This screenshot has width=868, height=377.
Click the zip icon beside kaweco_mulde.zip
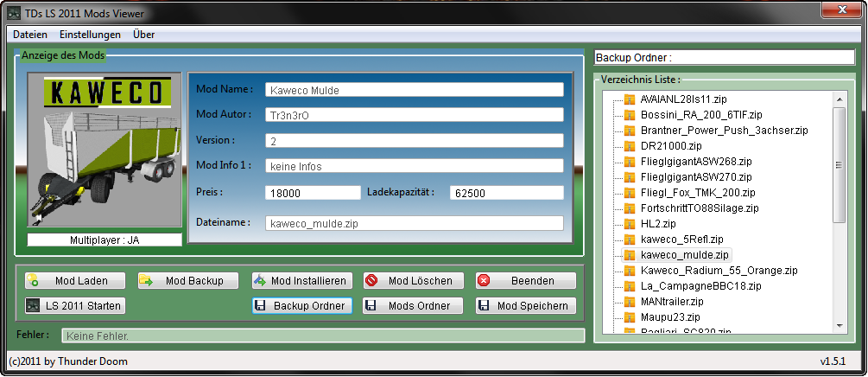click(x=630, y=255)
